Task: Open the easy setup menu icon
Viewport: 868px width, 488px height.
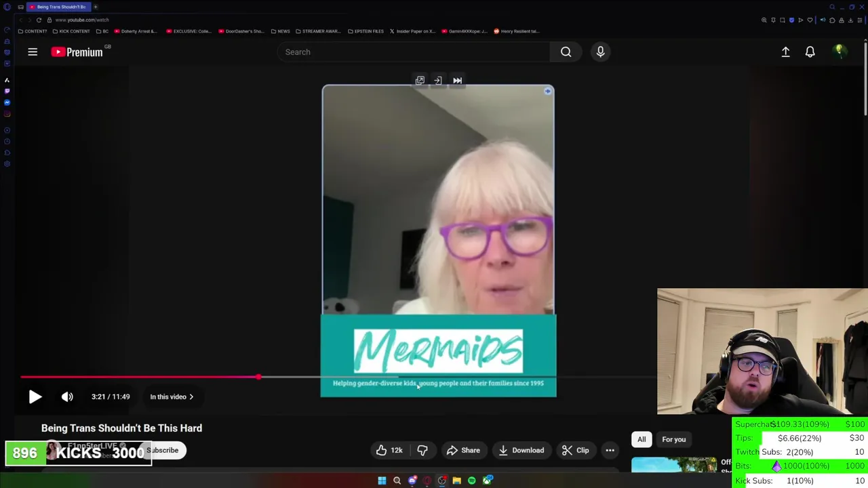Action: tap(860, 20)
